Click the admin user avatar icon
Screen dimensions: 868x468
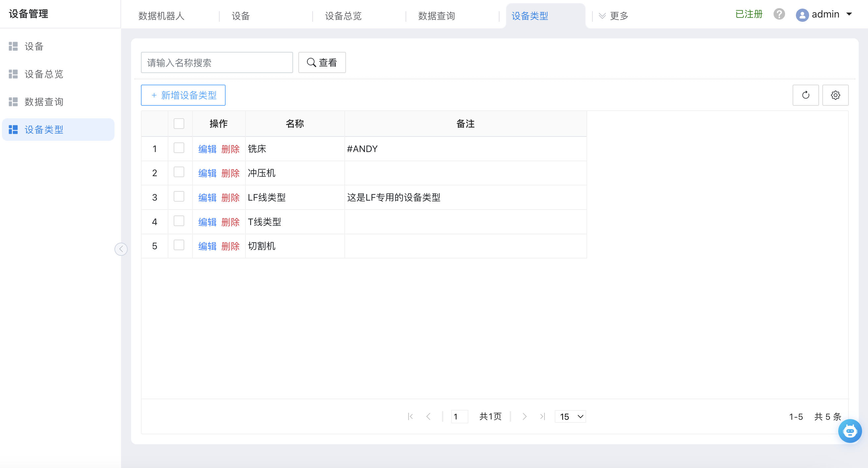pyautogui.click(x=802, y=15)
